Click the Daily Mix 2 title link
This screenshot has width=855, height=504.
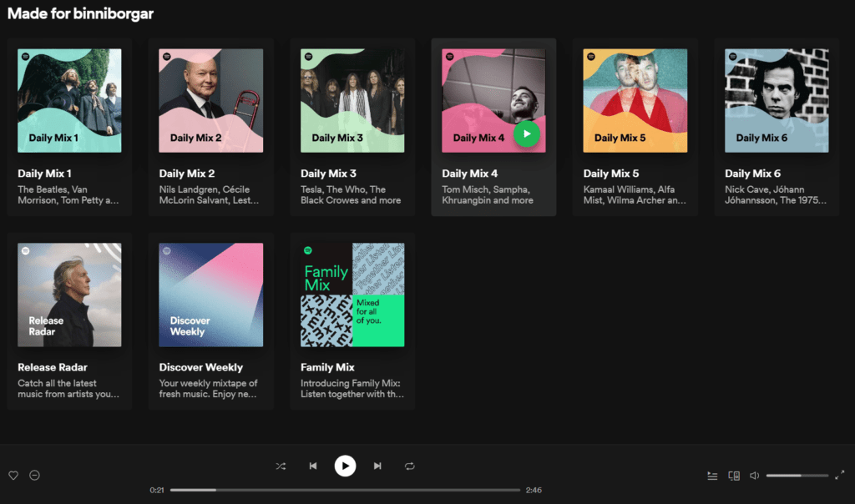pyautogui.click(x=187, y=174)
